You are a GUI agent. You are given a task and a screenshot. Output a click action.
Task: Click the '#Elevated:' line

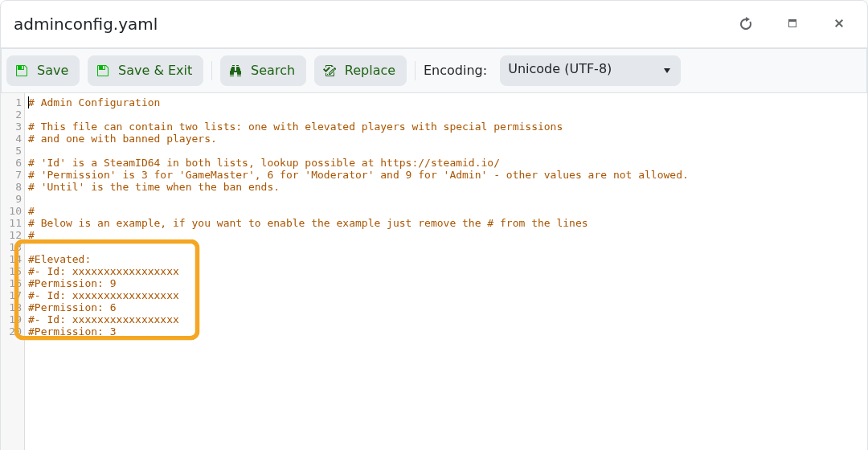tap(59, 259)
